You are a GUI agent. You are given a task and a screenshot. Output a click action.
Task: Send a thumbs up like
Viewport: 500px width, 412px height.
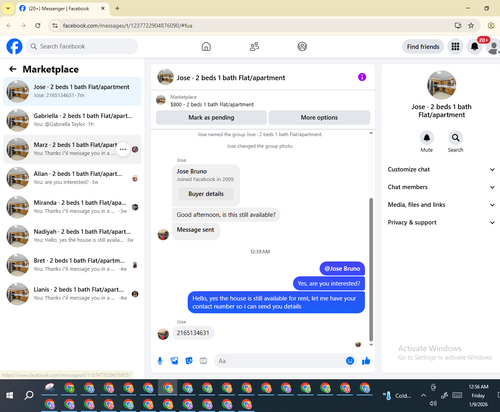tap(366, 361)
